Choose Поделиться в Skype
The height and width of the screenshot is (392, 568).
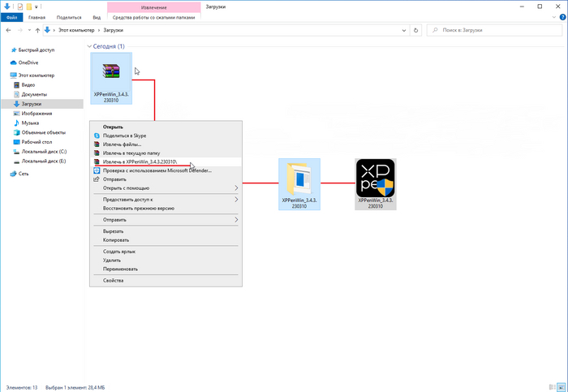(x=166, y=136)
